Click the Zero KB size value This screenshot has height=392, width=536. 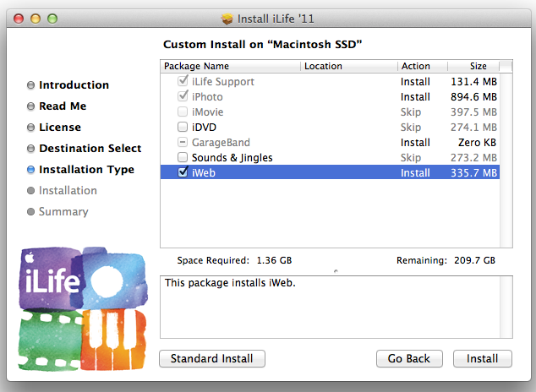477,143
